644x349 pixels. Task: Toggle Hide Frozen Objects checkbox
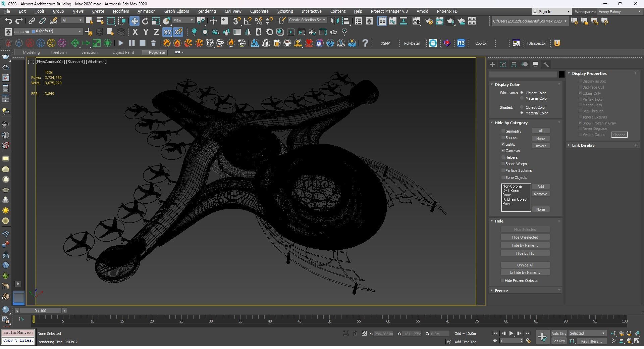coord(502,281)
